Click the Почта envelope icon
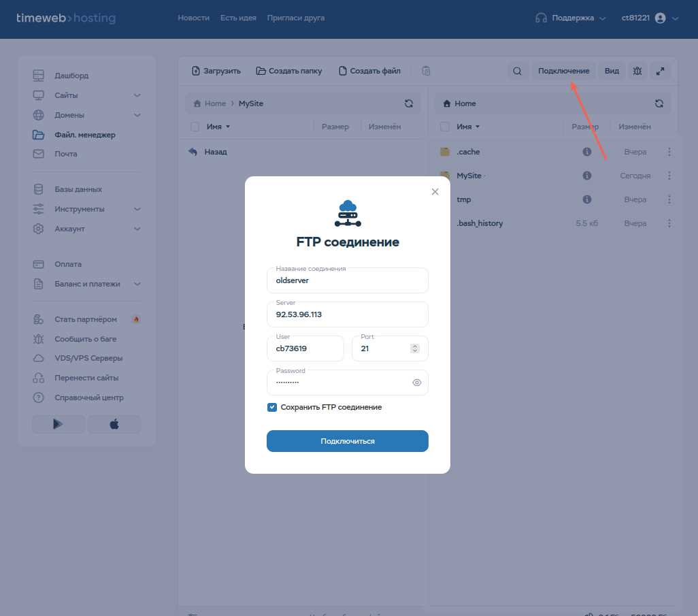Image resolution: width=698 pixels, height=616 pixels. [38, 154]
